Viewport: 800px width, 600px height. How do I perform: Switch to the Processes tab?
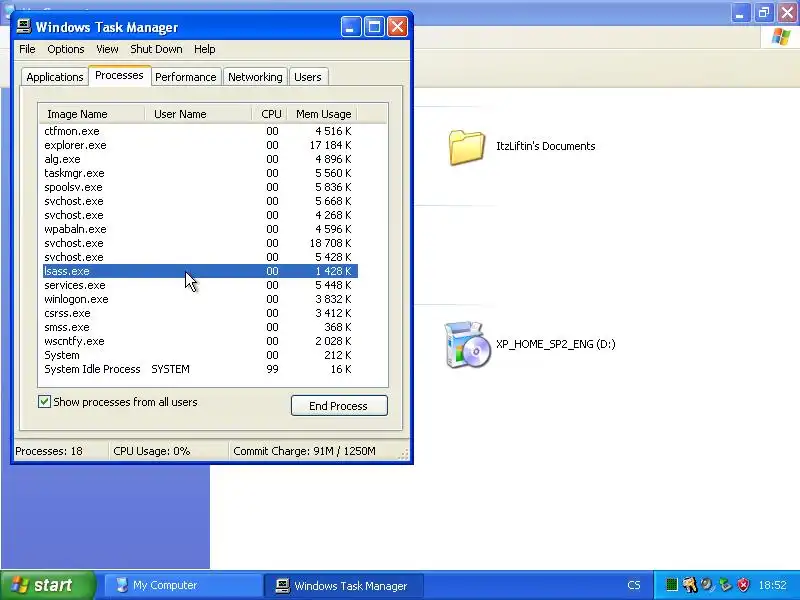click(119, 76)
